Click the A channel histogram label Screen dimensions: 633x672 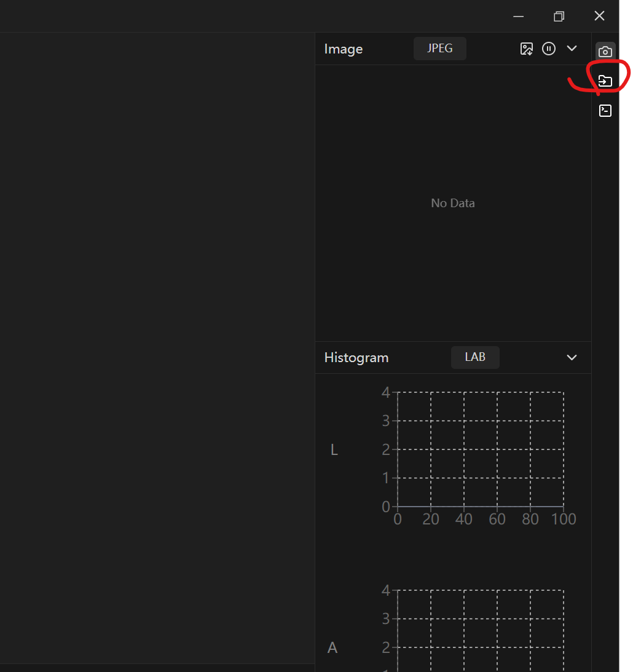click(332, 647)
